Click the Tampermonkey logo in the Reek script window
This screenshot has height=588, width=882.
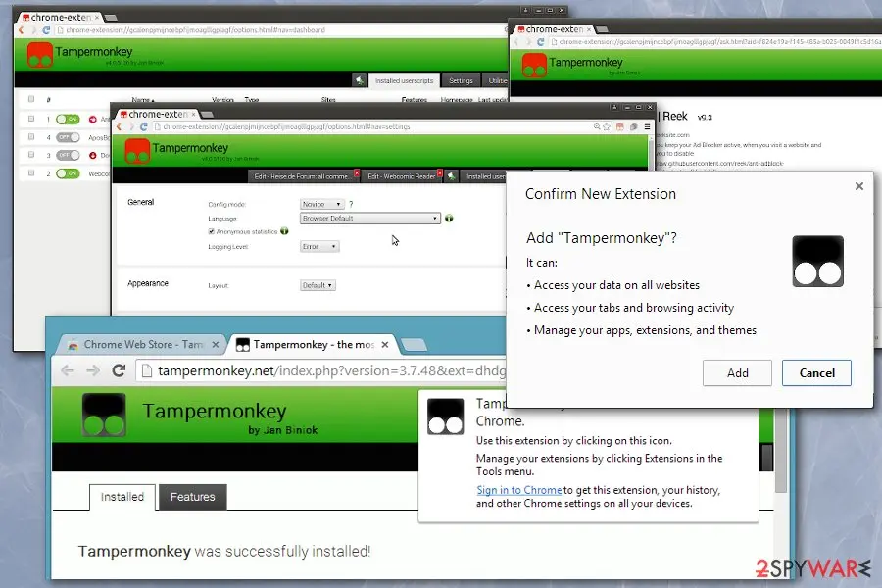(x=534, y=66)
